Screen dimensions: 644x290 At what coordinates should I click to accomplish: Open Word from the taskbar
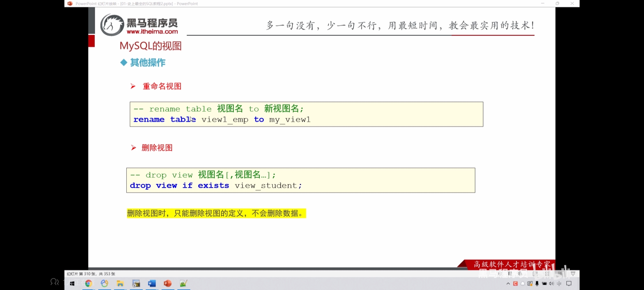[x=152, y=284]
